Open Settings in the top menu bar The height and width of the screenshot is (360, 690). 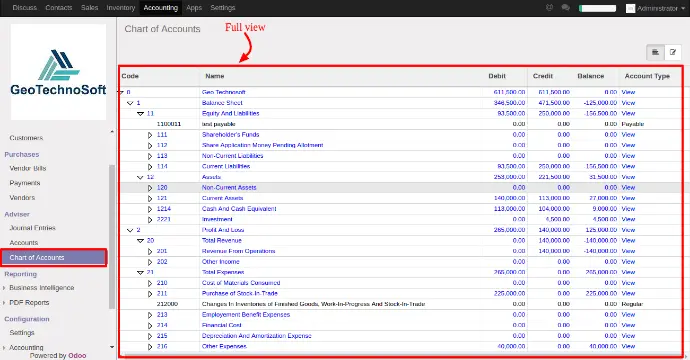(223, 7)
